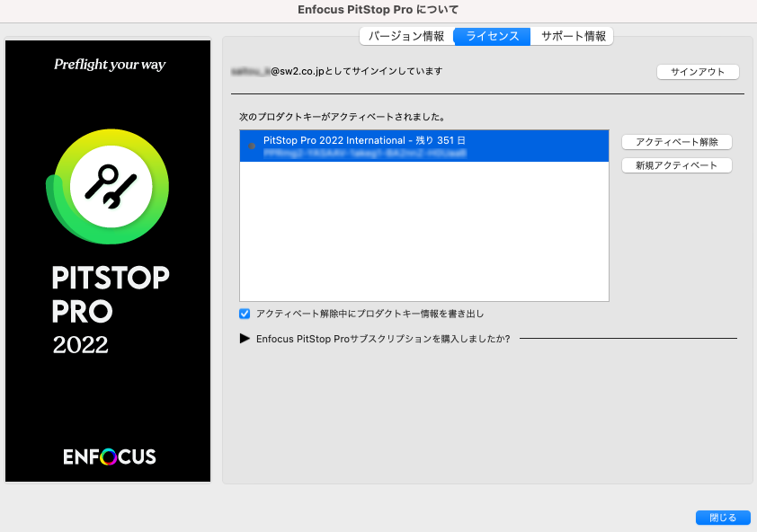757x532 pixels.
Task: Open the サポート情報 tab
Action: point(572,36)
